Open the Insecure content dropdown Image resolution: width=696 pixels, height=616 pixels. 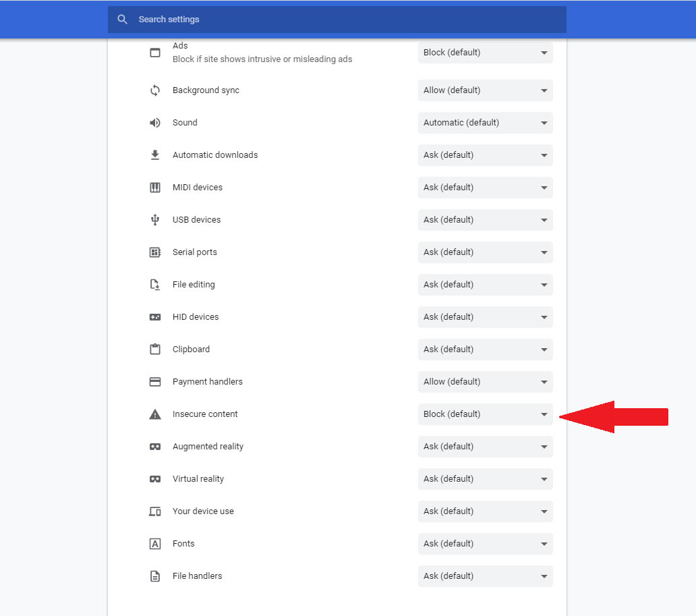(485, 414)
